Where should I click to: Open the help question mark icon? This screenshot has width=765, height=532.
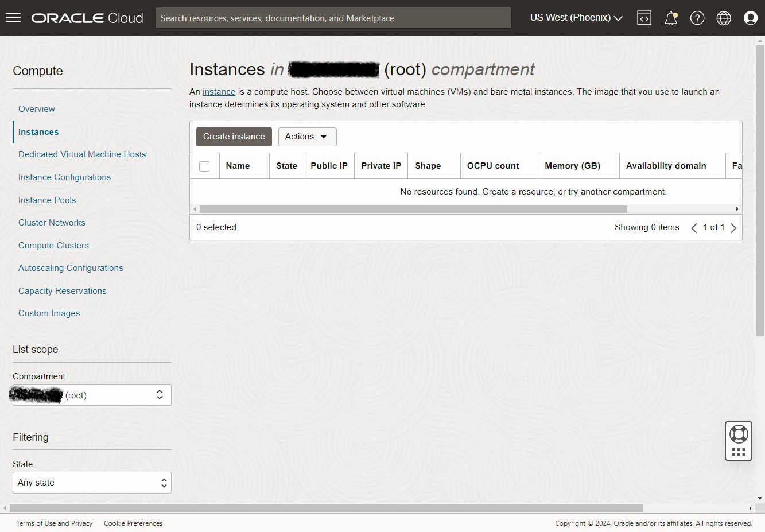pyautogui.click(x=697, y=18)
